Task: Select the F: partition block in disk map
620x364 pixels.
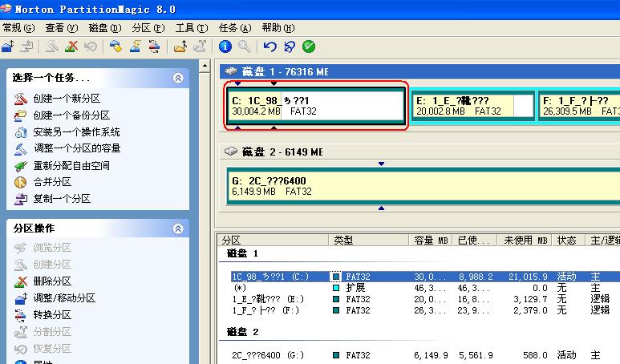Action: tap(579, 106)
